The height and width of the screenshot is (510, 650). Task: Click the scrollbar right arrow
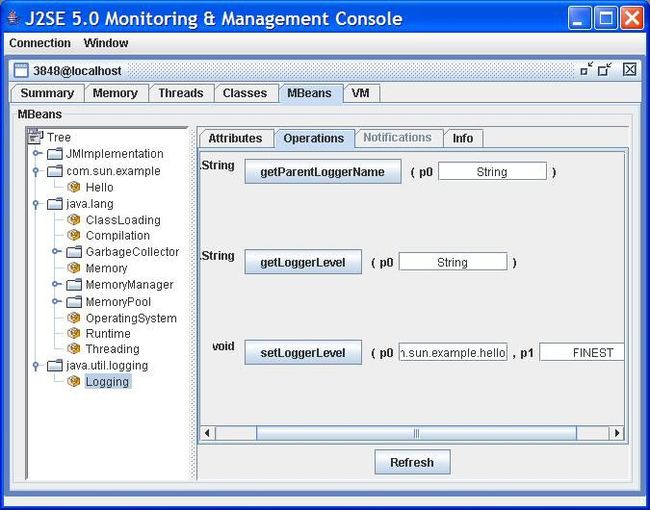[616, 433]
